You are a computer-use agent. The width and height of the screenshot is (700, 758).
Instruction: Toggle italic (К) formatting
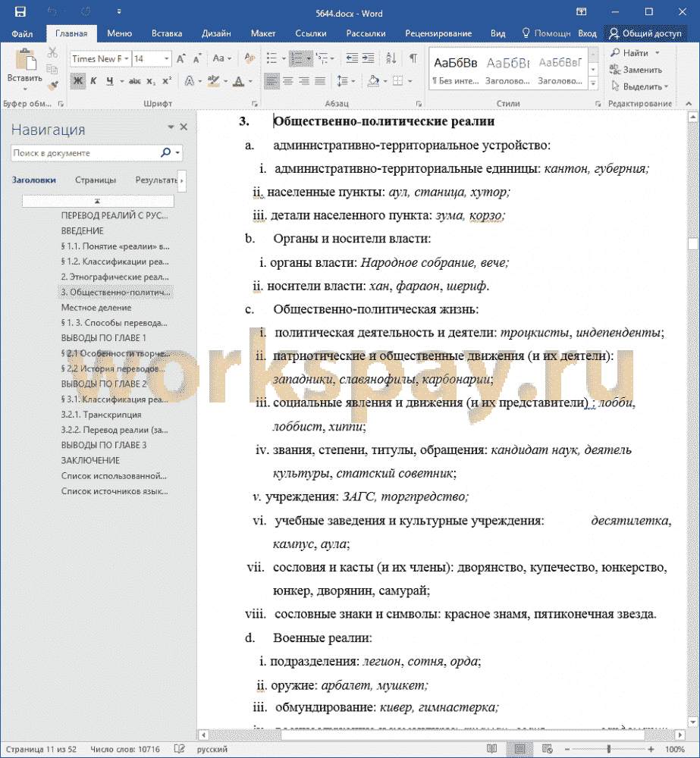[x=93, y=81]
